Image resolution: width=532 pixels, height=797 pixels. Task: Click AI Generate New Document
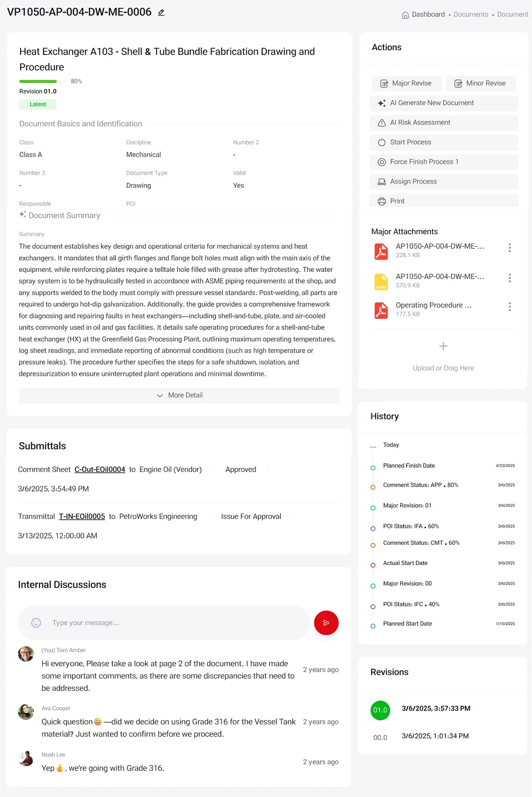(x=444, y=103)
